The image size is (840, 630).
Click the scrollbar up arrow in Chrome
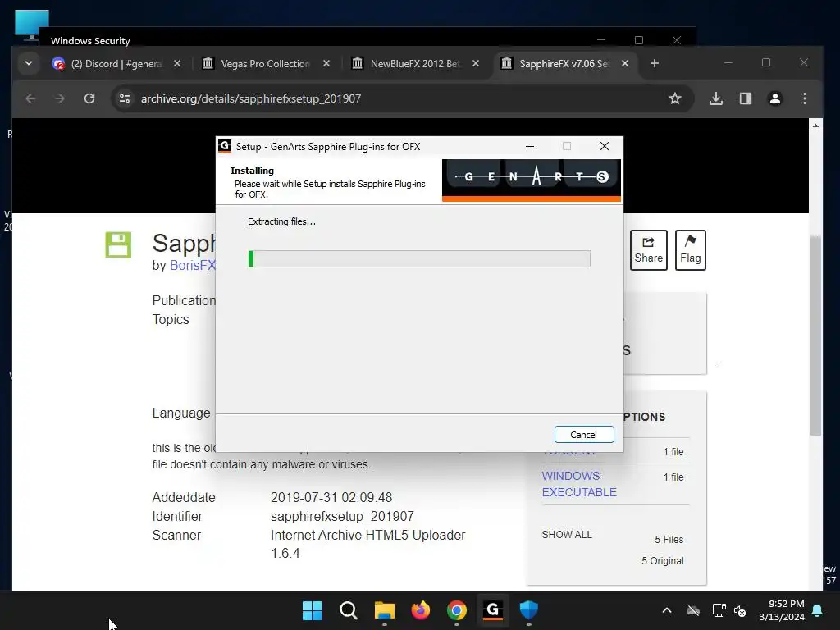pyautogui.click(x=816, y=126)
